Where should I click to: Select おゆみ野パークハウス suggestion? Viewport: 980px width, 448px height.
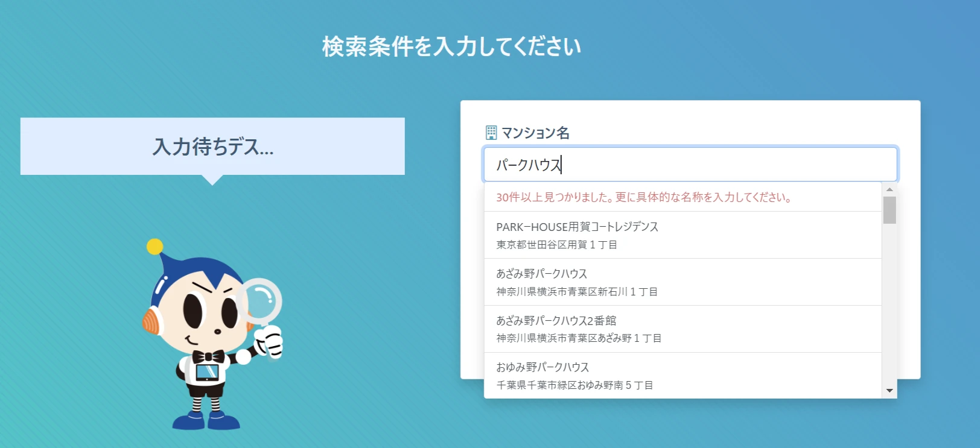click(x=683, y=376)
